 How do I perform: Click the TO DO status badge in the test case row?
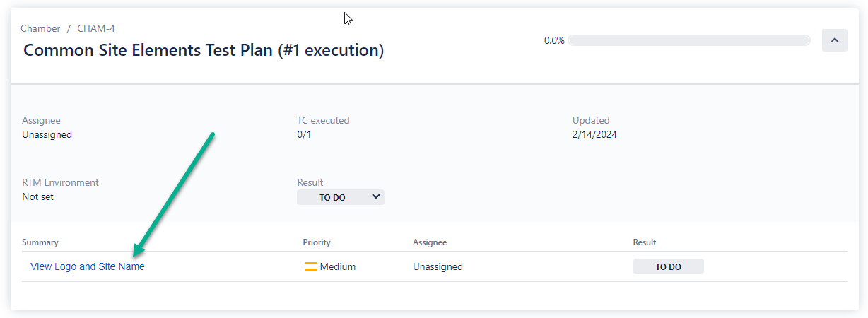(668, 267)
